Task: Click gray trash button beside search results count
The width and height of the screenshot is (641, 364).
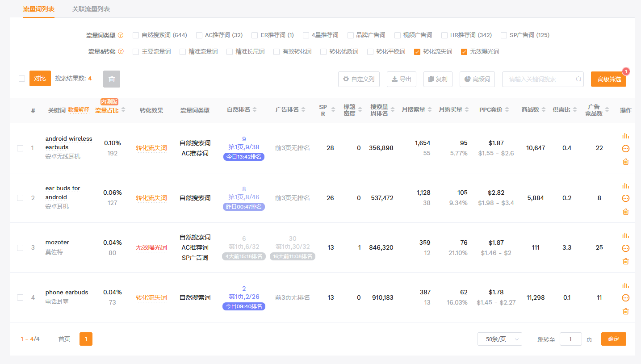Action: (x=112, y=79)
